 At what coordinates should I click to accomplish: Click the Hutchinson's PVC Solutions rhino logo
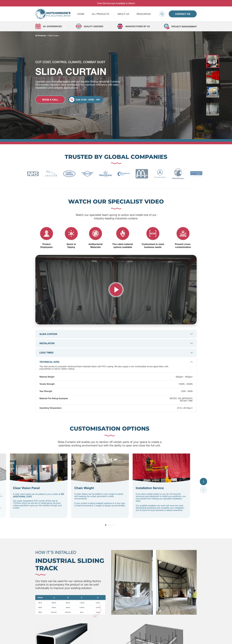click(x=53, y=14)
